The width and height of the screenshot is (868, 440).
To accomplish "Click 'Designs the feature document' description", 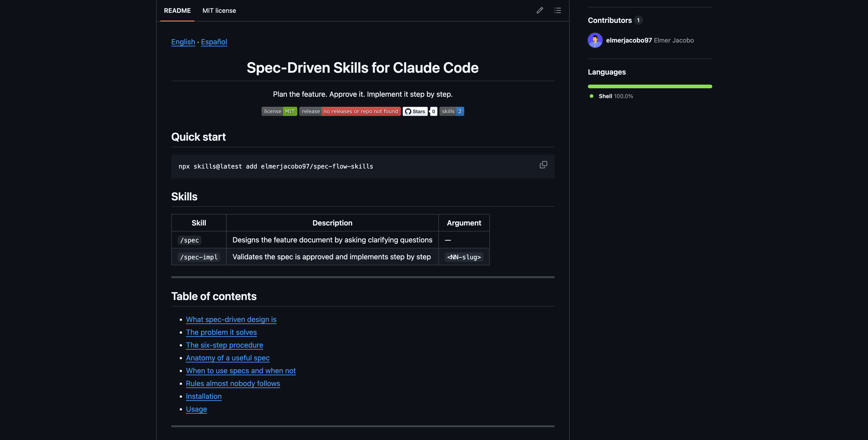I will 332,240.
